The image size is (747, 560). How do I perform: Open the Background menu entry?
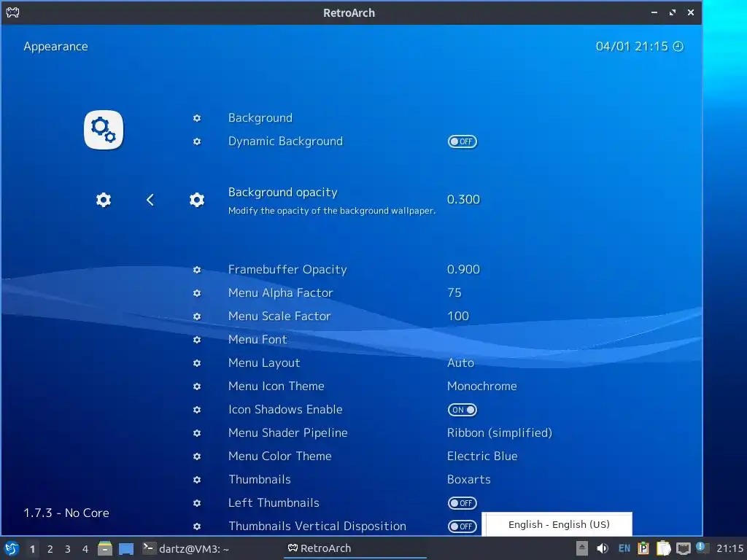pos(260,118)
